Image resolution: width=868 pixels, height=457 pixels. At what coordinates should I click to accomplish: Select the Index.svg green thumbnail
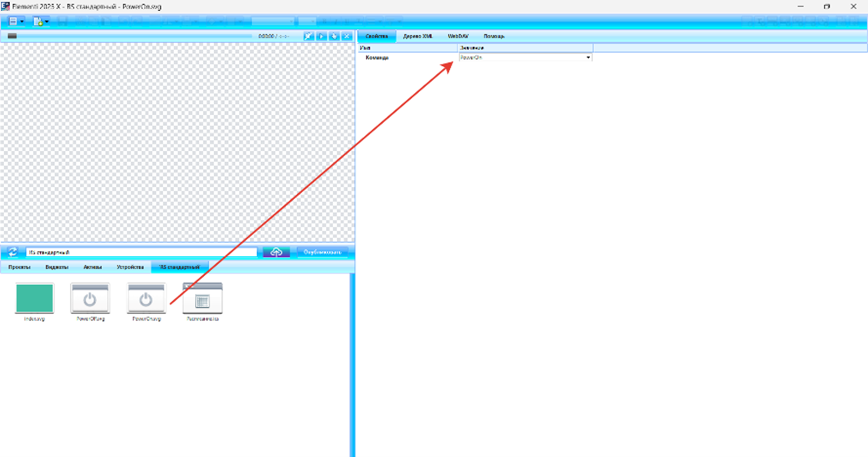click(34, 299)
